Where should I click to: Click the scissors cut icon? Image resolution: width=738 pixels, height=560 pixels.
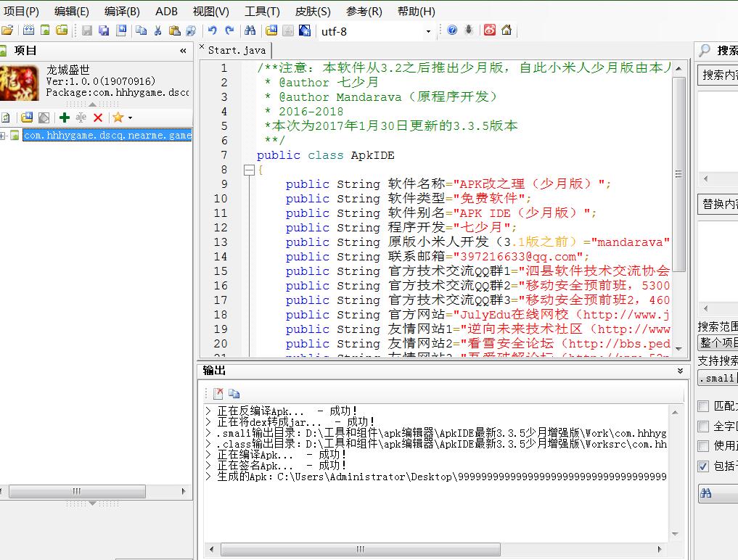pos(157,30)
